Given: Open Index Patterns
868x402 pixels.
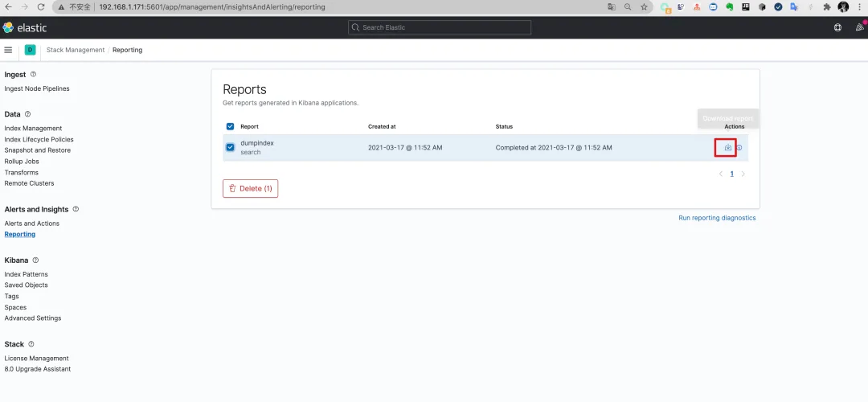Looking at the screenshot, I should coord(26,275).
